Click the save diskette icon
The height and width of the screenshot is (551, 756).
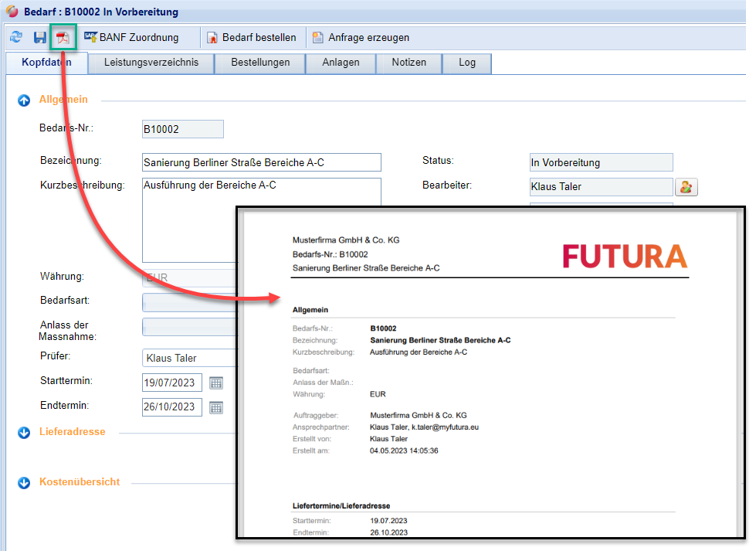coord(40,37)
